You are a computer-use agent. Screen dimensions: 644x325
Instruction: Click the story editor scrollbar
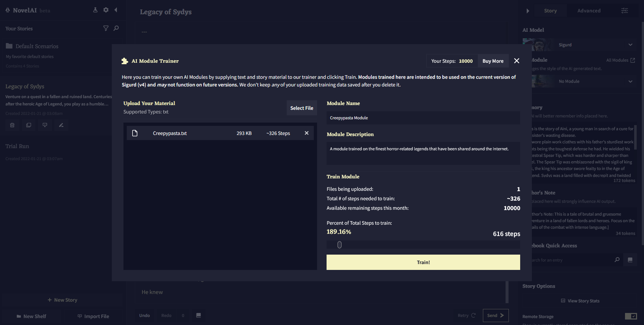point(507,292)
